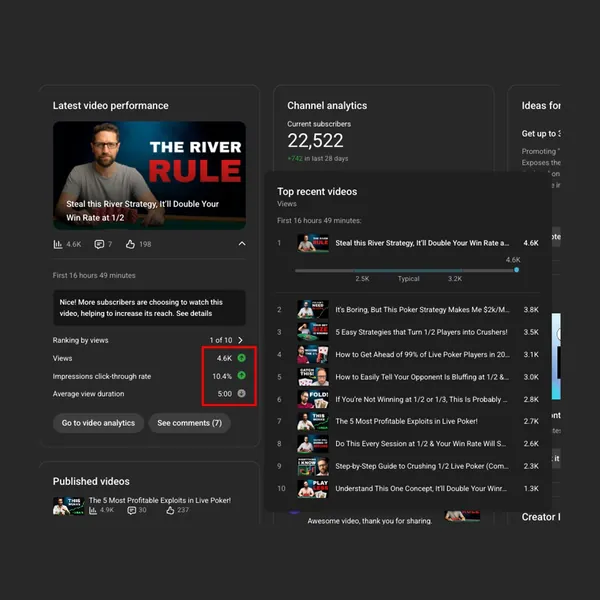Image resolution: width=600 pixels, height=600 pixels.
Task: Collapse the latest video performance details chevron
Action: pos(242,243)
